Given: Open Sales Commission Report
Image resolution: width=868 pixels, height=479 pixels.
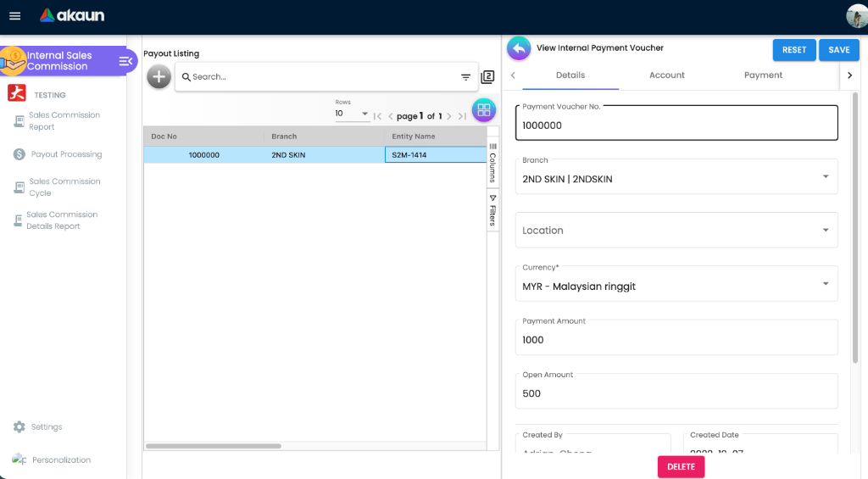Looking at the screenshot, I should 64,120.
